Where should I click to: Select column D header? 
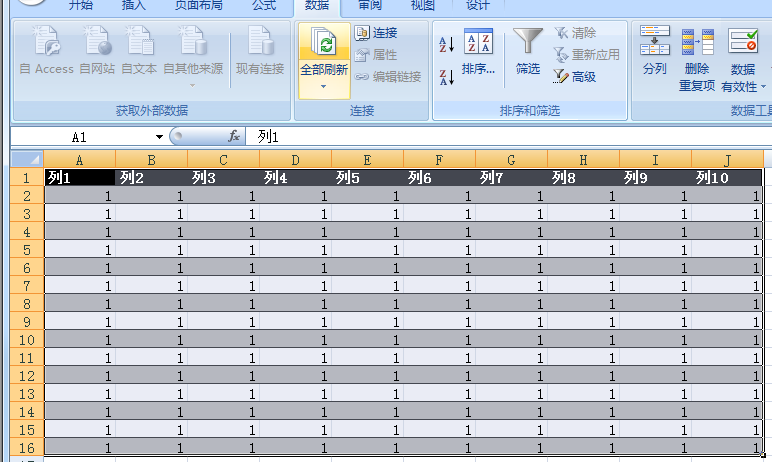click(x=295, y=159)
